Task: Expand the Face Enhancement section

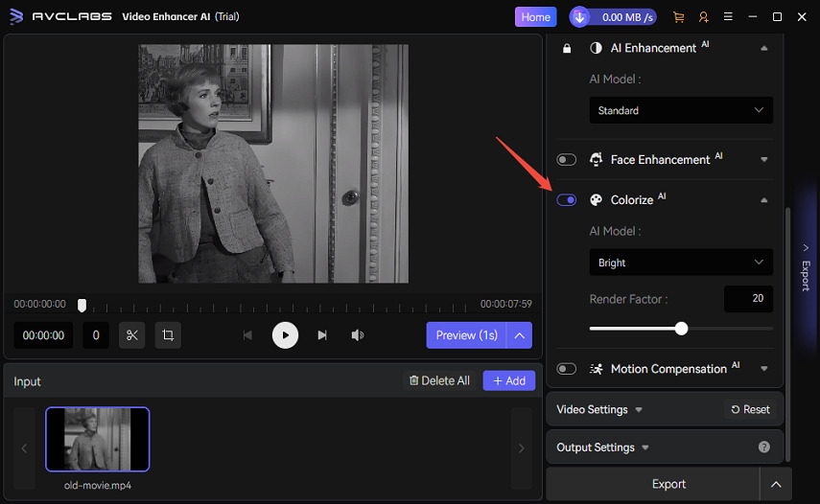Action: click(x=764, y=159)
